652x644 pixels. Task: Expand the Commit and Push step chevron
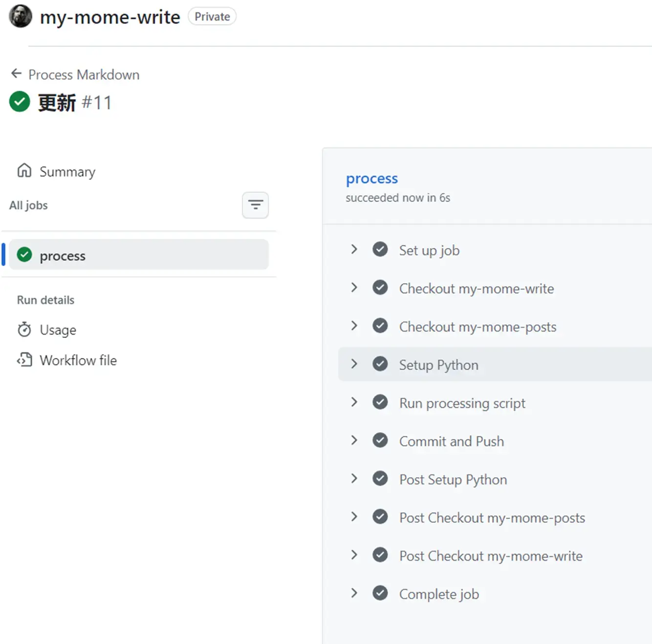354,441
